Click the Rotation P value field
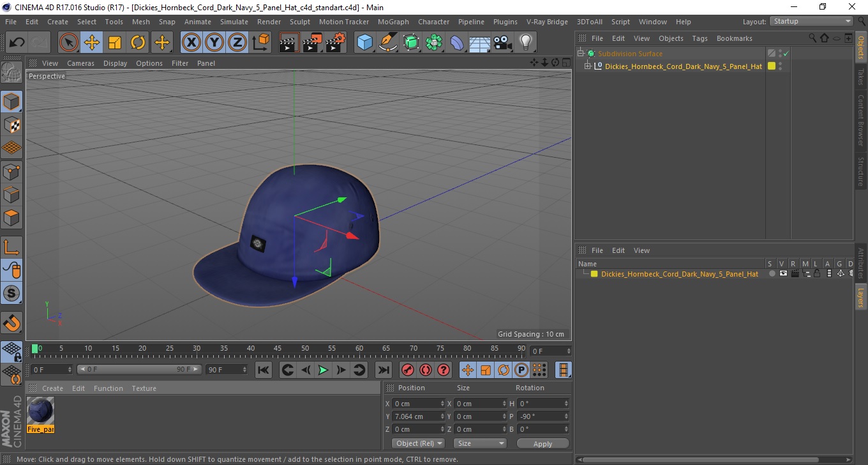The image size is (868, 465). click(x=542, y=416)
